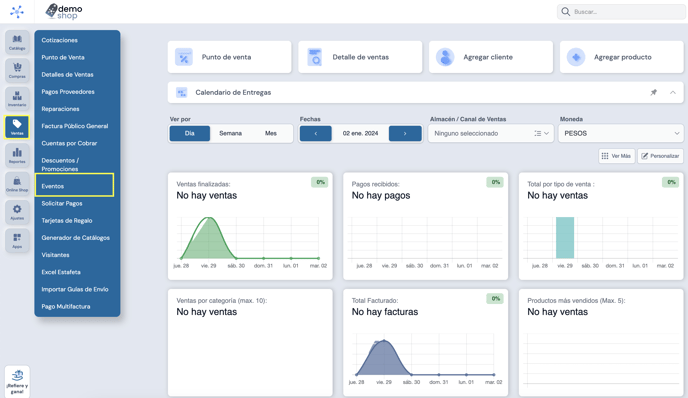This screenshot has width=688, height=398.
Task: Click the date 02 ene. 2024 field
Action: coord(360,133)
